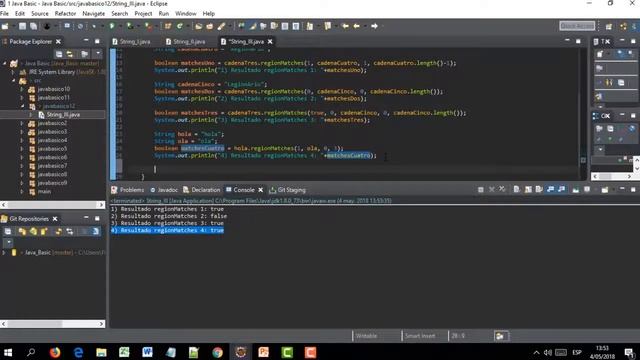
Task: Open Git Repositories view menu dropdown
Action: (x=8, y=242)
